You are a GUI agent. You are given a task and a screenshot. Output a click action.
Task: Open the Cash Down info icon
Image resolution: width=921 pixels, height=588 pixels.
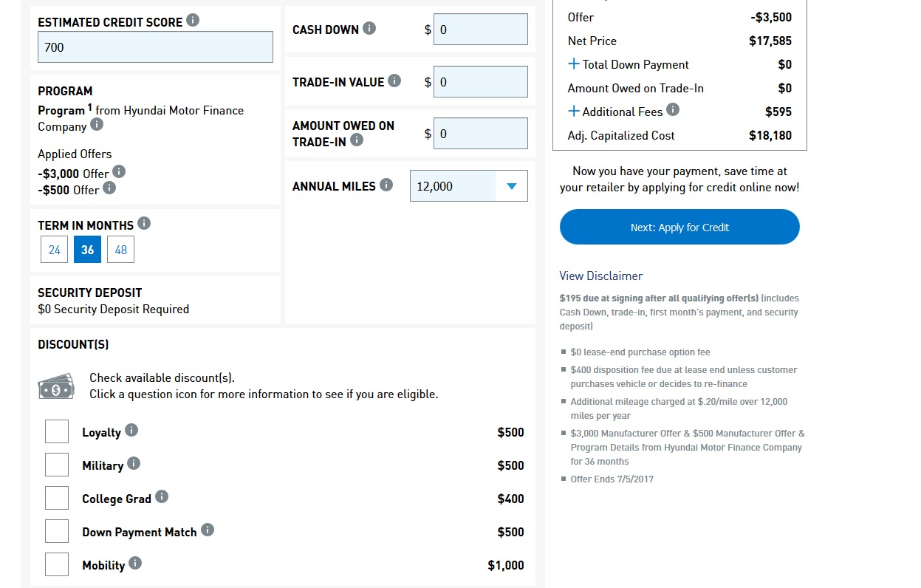click(x=369, y=28)
